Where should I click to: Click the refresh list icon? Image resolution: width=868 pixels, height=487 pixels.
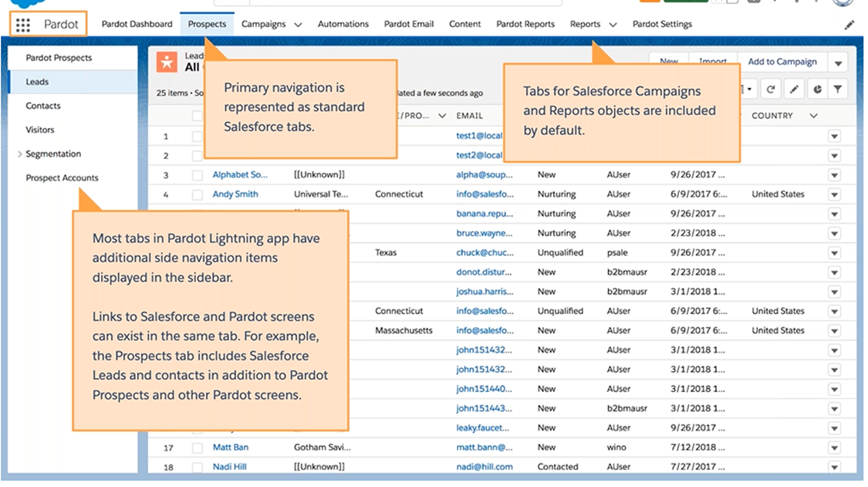tap(770, 90)
